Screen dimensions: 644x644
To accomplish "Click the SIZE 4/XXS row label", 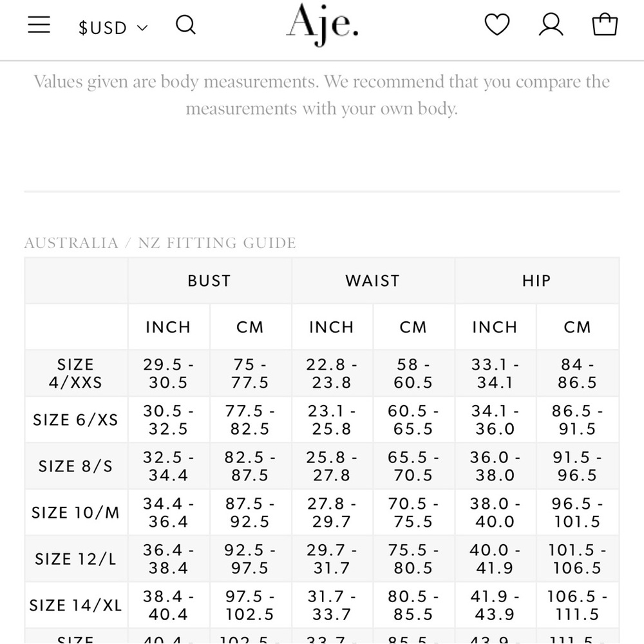I will point(75,374).
